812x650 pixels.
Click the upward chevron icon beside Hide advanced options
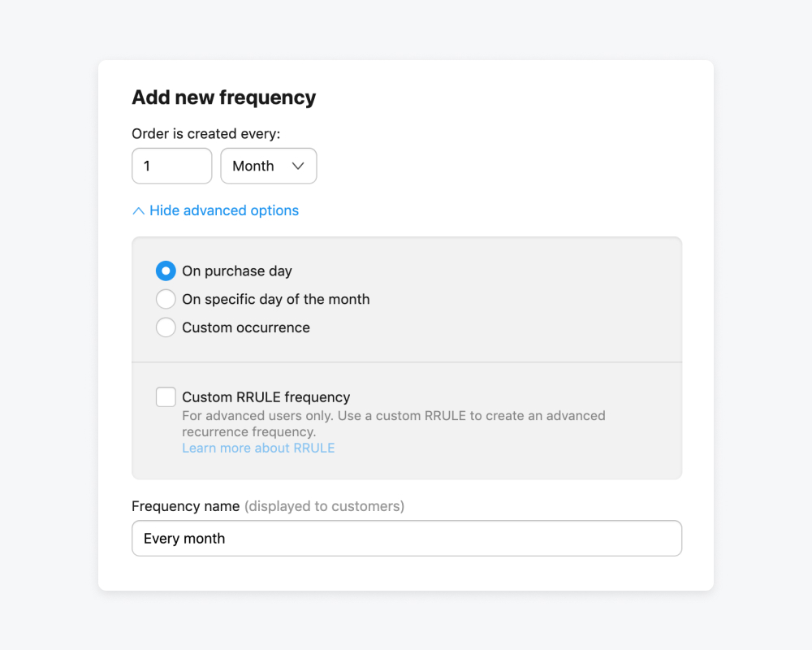[x=138, y=210]
